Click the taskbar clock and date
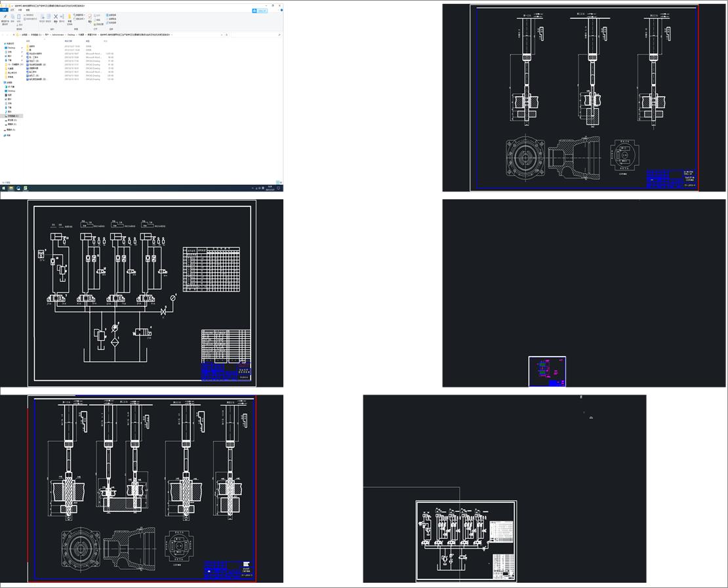The image size is (728, 588). point(270,188)
